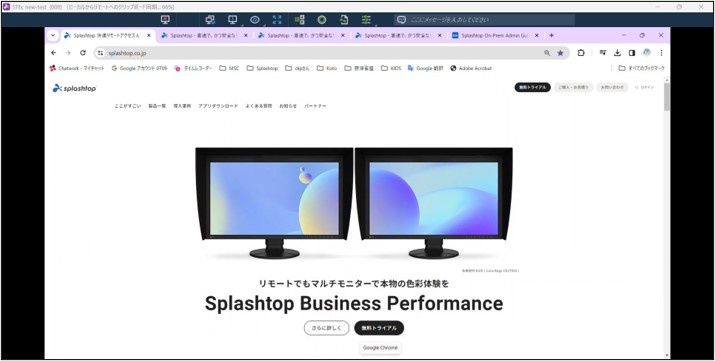
Task: Open the single monitor display options icon
Action: 233,20
